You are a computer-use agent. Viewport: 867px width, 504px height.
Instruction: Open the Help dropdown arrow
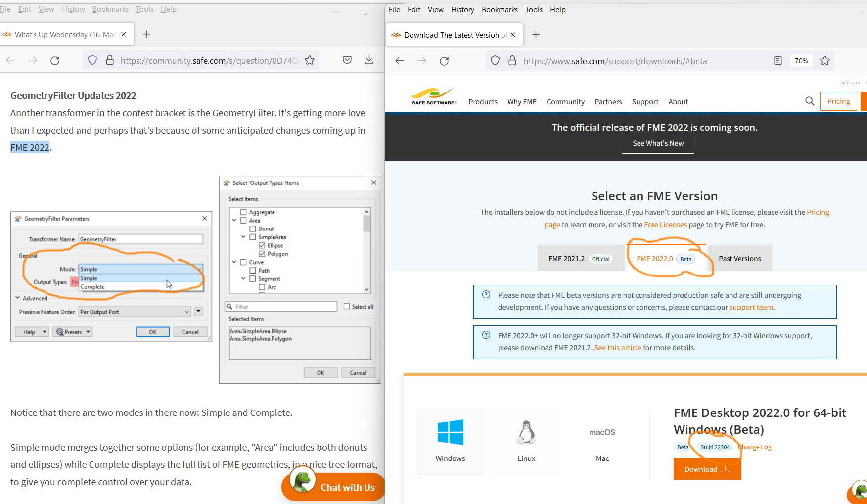pyautogui.click(x=45, y=332)
